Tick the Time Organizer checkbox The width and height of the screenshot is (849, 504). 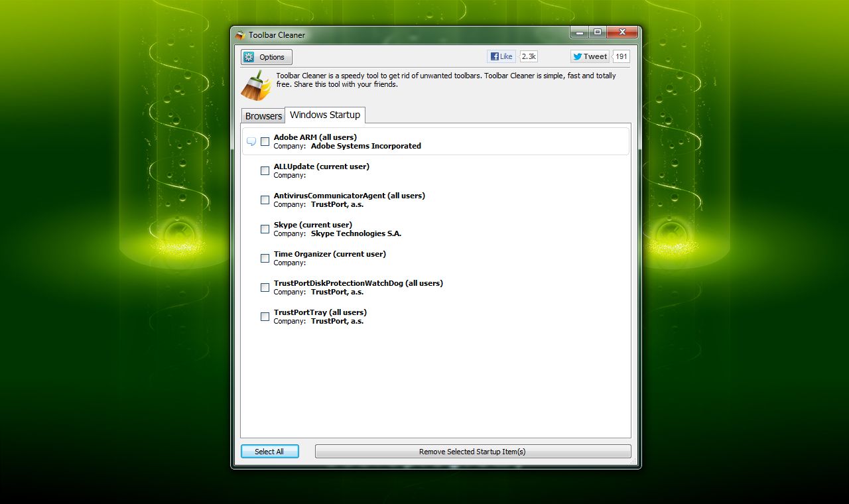click(265, 258)
